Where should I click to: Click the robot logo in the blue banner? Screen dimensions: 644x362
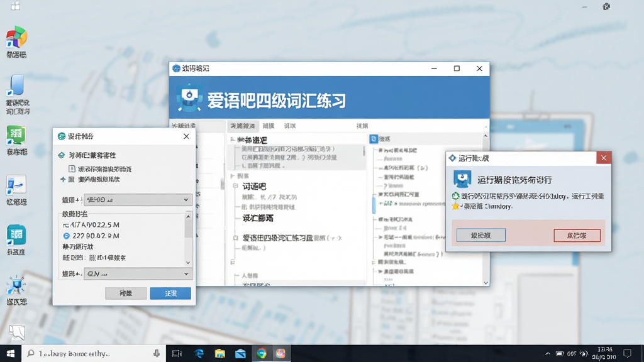click(189, 98)
